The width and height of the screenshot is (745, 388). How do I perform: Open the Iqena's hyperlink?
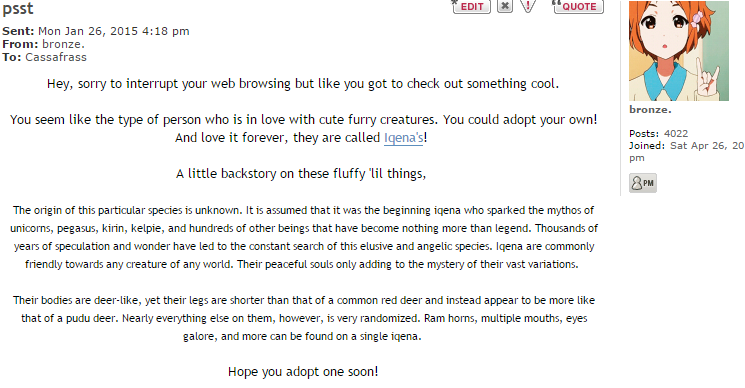403,138
